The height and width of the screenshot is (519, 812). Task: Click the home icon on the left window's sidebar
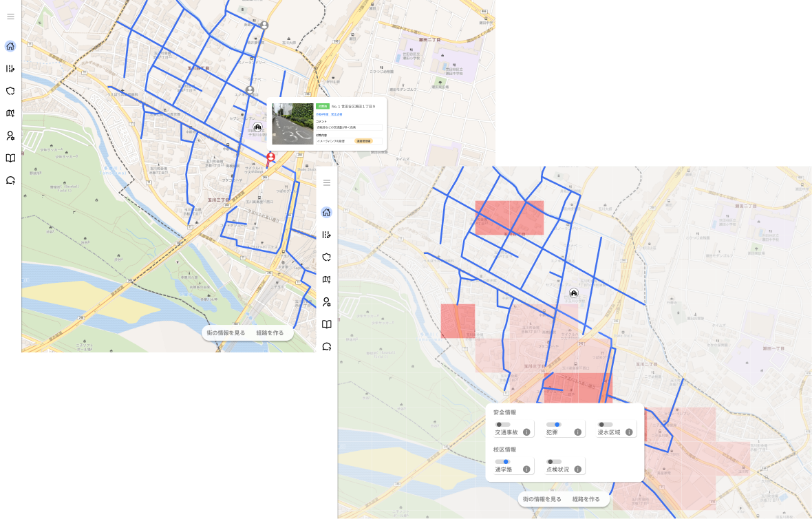(x=10, y=45)
